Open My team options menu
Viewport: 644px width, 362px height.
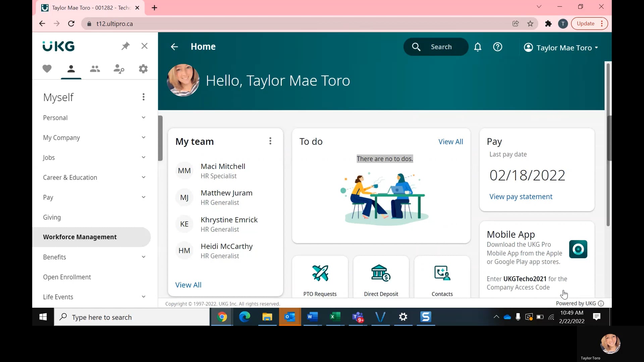pyautogui.click(x=270, y=141)
